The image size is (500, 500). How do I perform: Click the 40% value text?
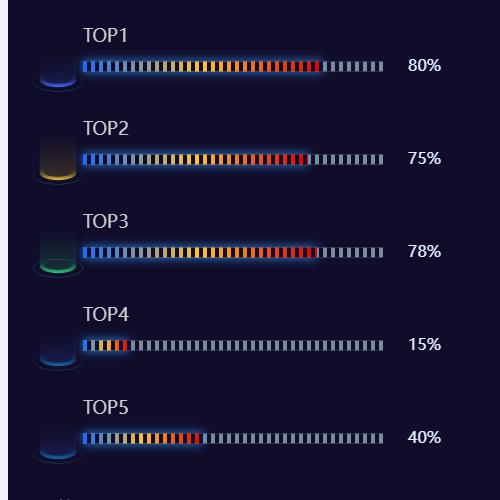pyautogui.click(x=424, y=437)
